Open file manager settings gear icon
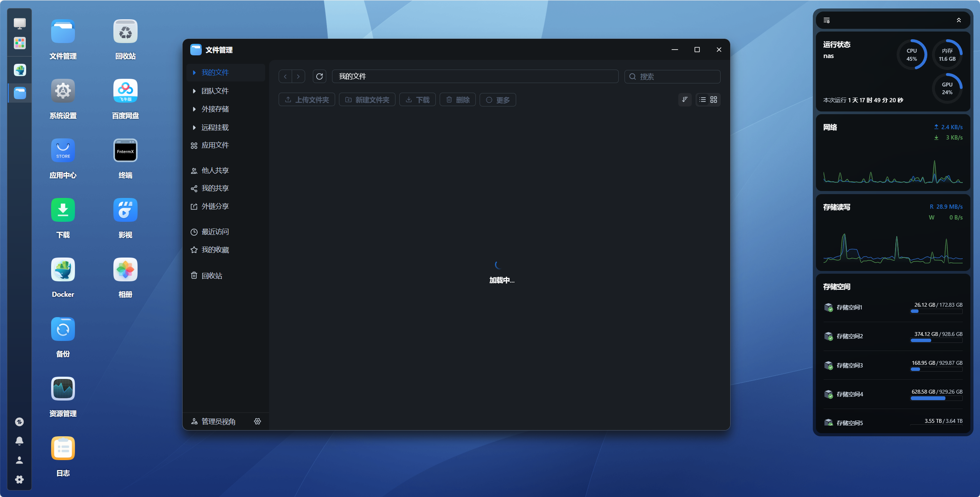The height and width of the screenshot is (497, 980). 257,421
